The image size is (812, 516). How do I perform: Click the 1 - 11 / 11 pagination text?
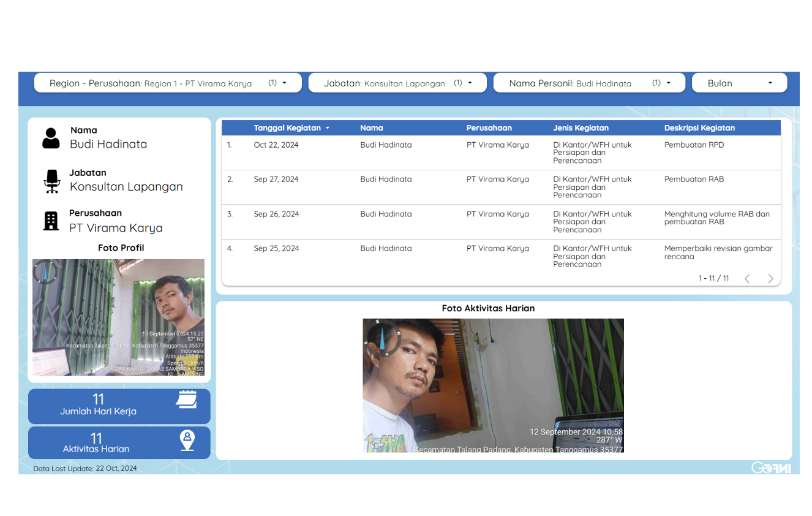(x=713, y=278)
